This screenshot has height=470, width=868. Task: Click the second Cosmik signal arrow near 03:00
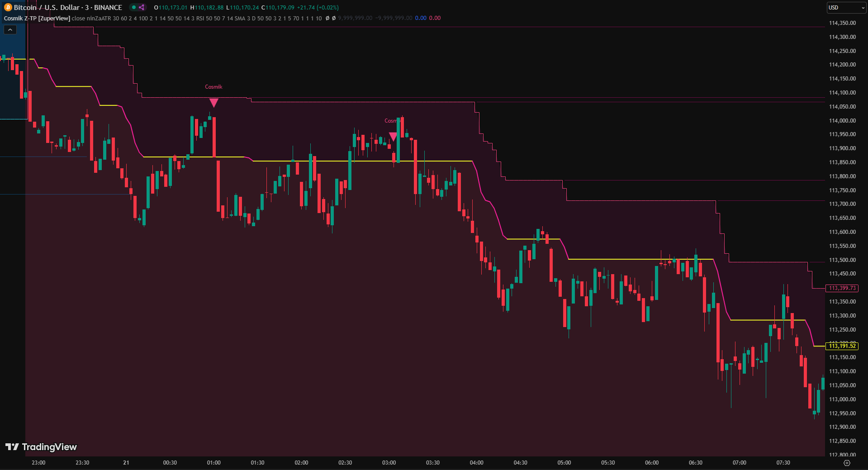393,137
